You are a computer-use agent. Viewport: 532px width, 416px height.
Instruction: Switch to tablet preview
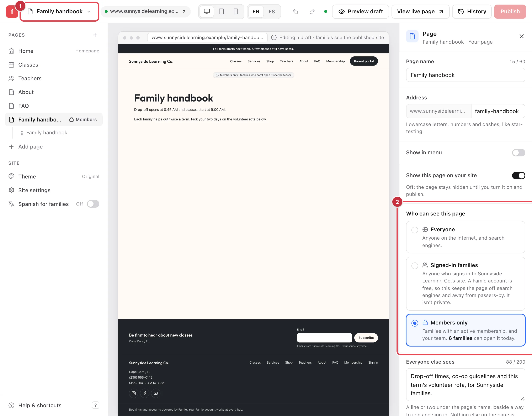[x=221, y=11]
